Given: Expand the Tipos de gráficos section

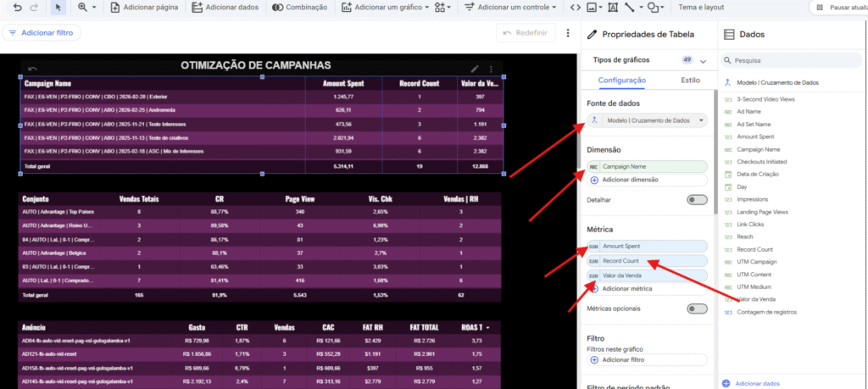Looking at the screenshot, I should [x=704, y=61].
